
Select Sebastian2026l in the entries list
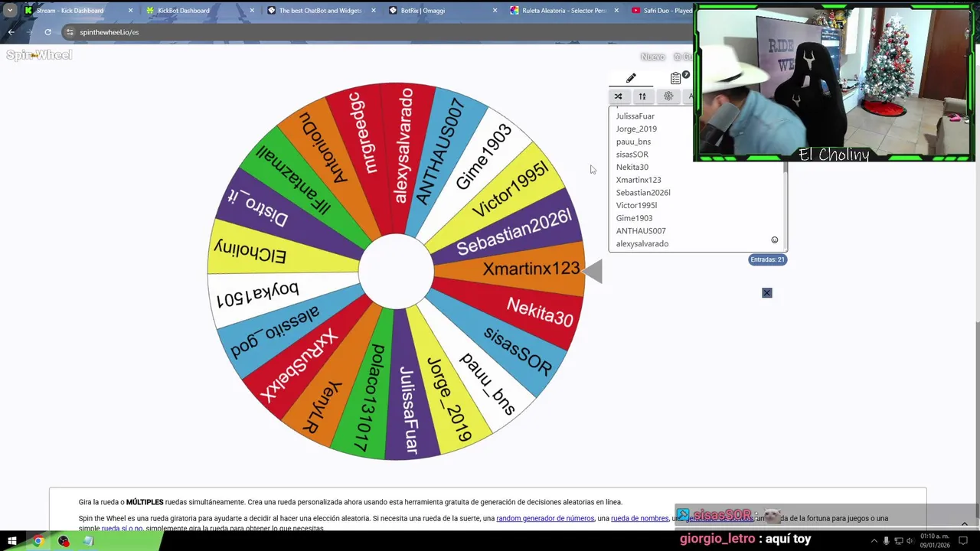tap(643, 193)
